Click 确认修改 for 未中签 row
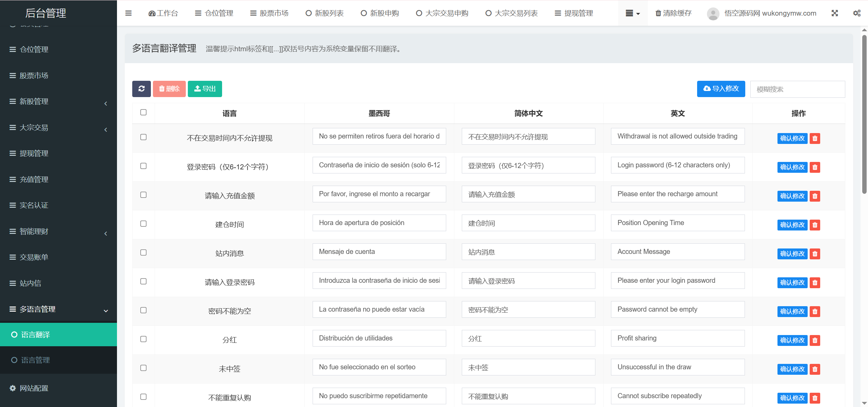 click(792, 369)
